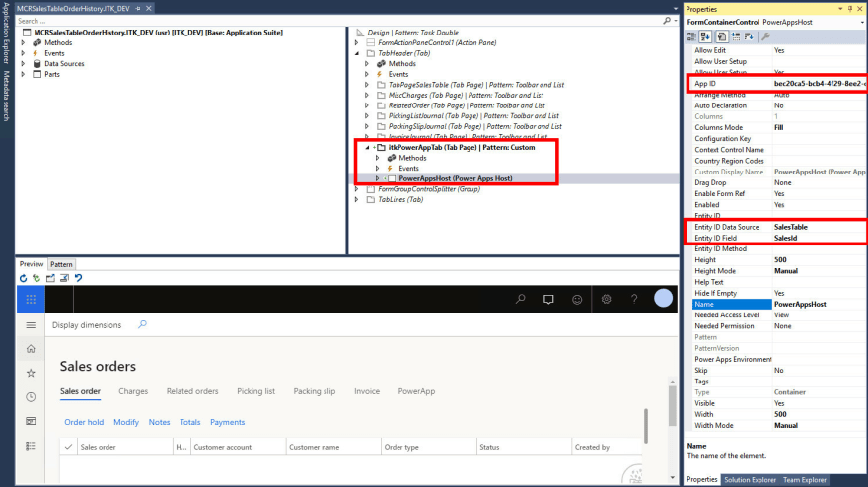868x487 pixels.
Task: Click in the designer Search field
Action: click(337, 21)
